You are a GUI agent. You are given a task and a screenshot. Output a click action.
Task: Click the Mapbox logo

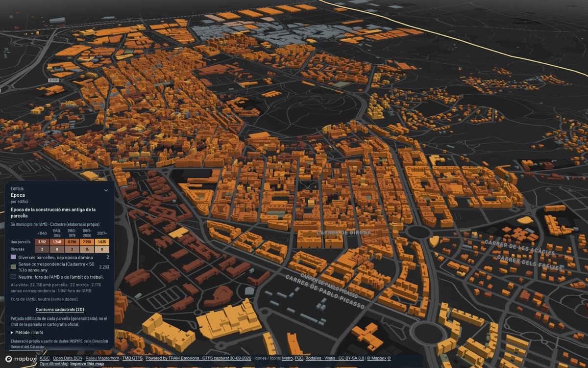pyautogui.click(x=21, y=359)
